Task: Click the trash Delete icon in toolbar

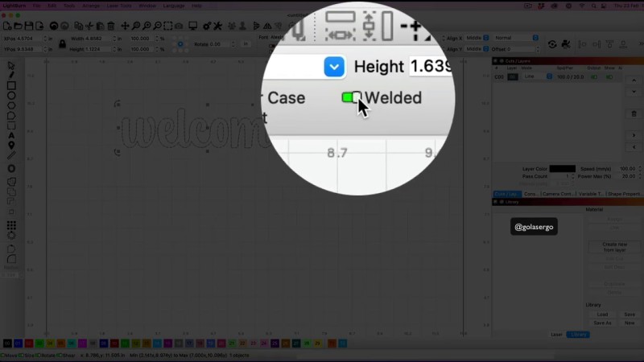Action: (112, 26)
